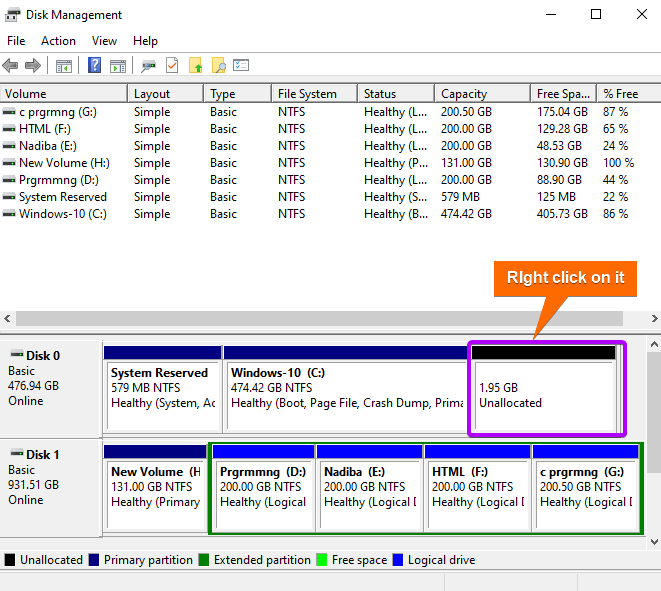Sort by the Capacity column header

coord(482,94)
